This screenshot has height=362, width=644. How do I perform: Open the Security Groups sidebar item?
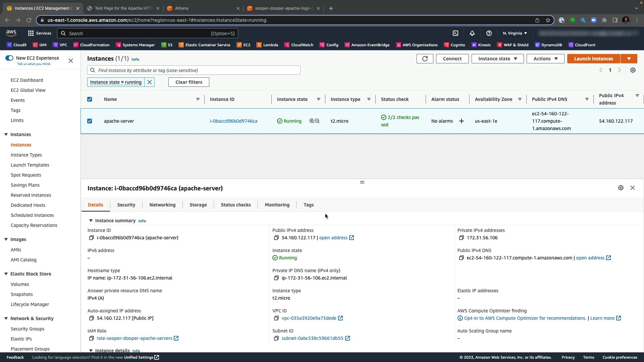click(x=28, y=329)
